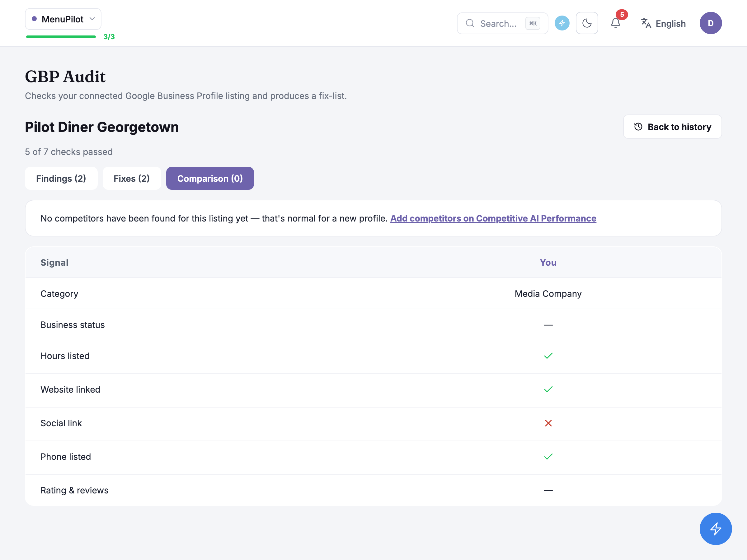Click the Website linked row label
The image size is (747, 560).
pyautogui.click(x=70, y=389)
